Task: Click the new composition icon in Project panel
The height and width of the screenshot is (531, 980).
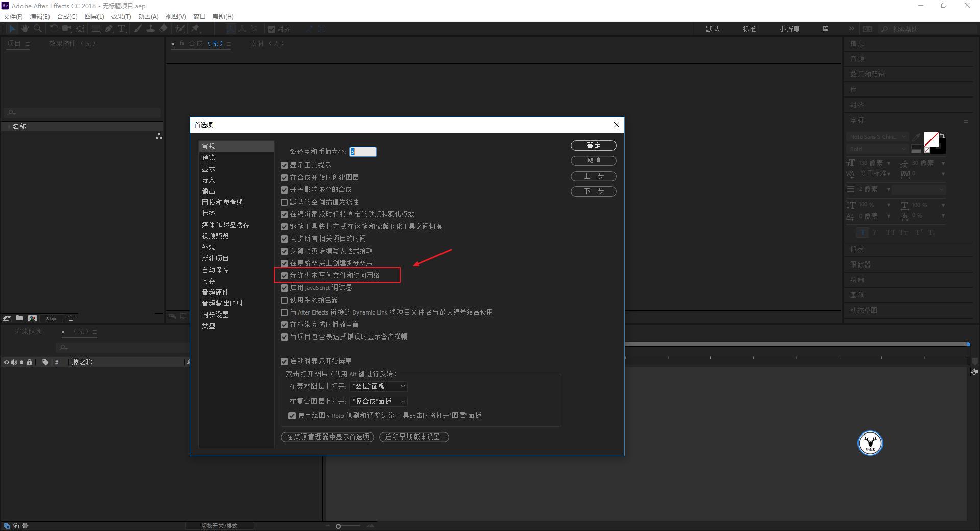Action: point(32,318)
